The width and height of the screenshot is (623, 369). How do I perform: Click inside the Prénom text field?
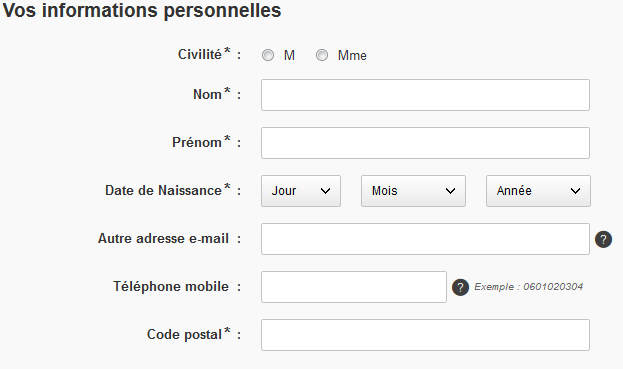click(425, 143)
